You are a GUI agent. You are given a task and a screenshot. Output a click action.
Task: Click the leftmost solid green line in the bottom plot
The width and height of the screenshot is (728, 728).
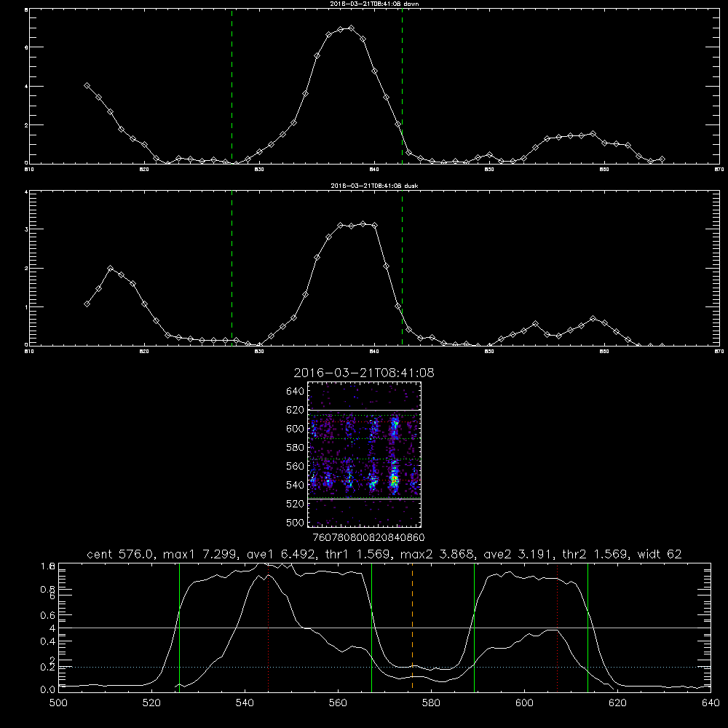pyautogui.click(x=179, y=628)
